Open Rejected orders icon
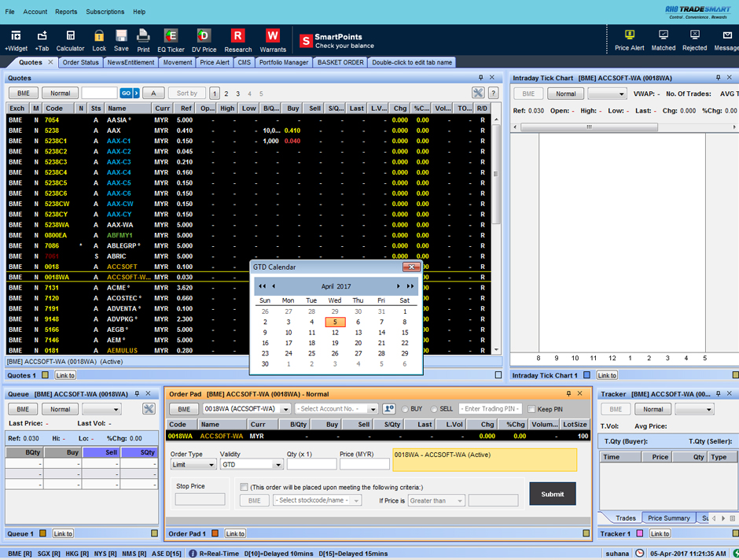This screenshot has width=739, height=560. point(695,40)
